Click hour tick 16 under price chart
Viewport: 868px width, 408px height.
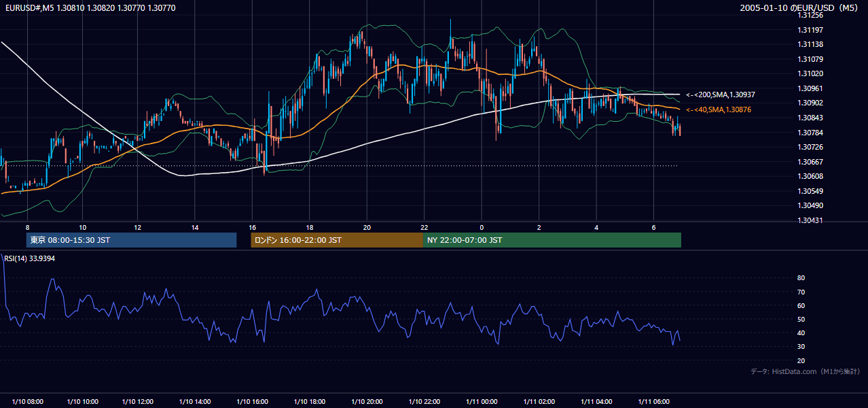252,227
